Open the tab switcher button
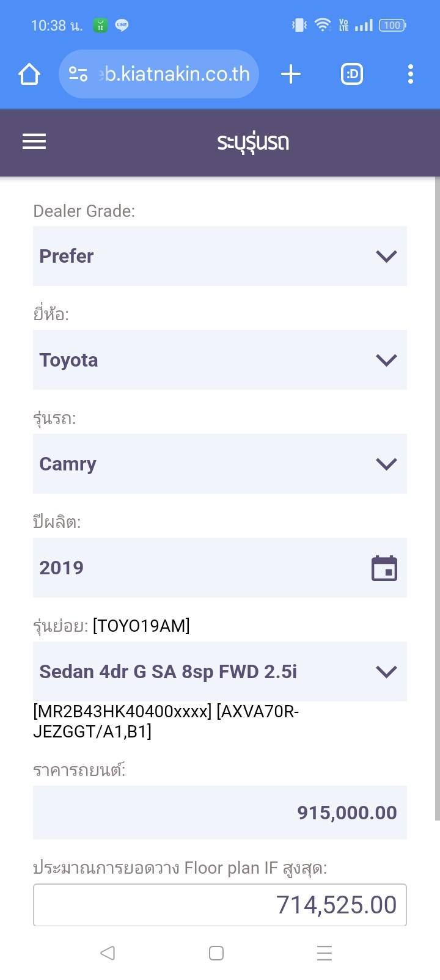Viewport: 440px width, 980px height. 352,75
